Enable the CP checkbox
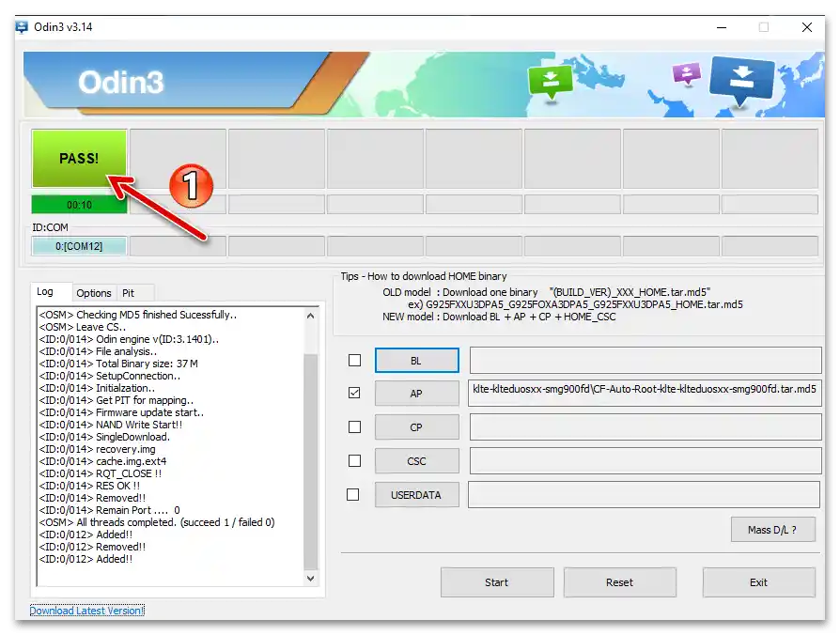This screenshot has width=840, height=635. click(354, 426)
